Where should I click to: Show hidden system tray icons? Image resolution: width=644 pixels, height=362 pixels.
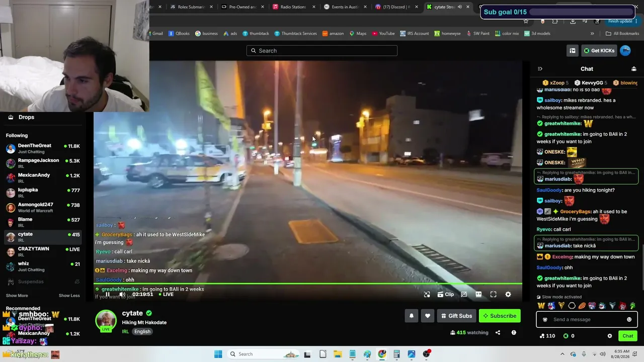click(x=562, y=354)
